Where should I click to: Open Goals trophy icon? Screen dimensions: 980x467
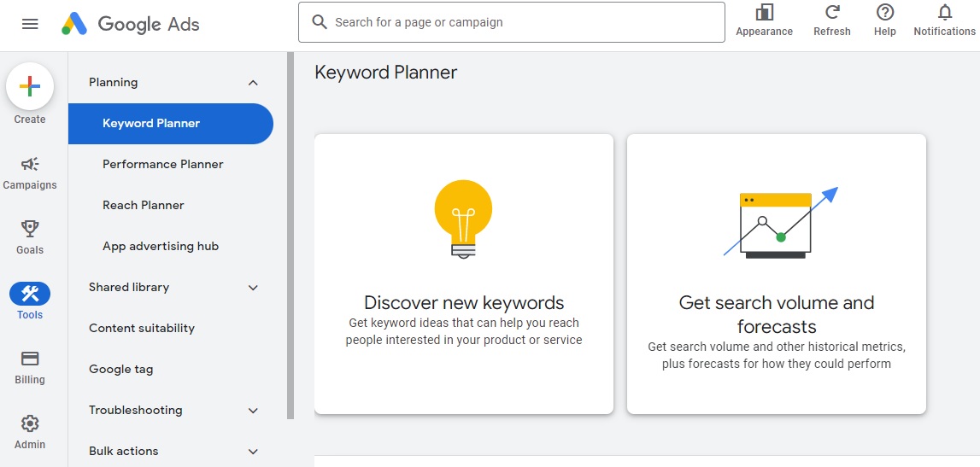[30, 229]
